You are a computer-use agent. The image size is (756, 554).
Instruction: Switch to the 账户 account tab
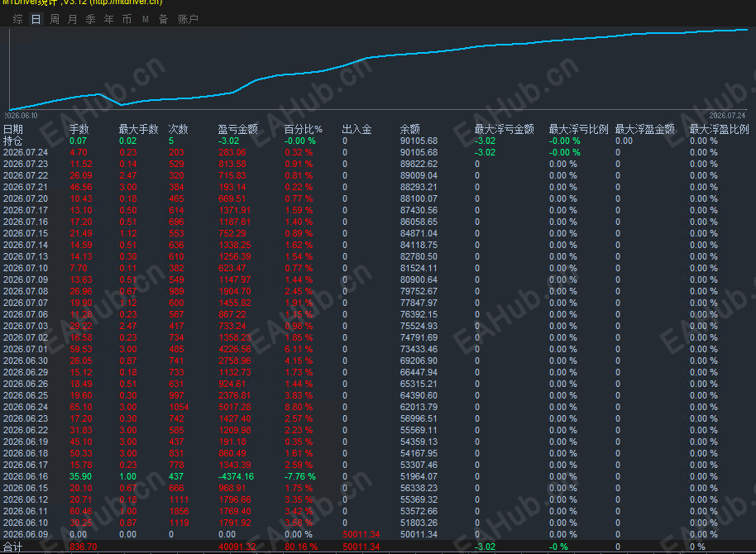[x=188, y=19]
